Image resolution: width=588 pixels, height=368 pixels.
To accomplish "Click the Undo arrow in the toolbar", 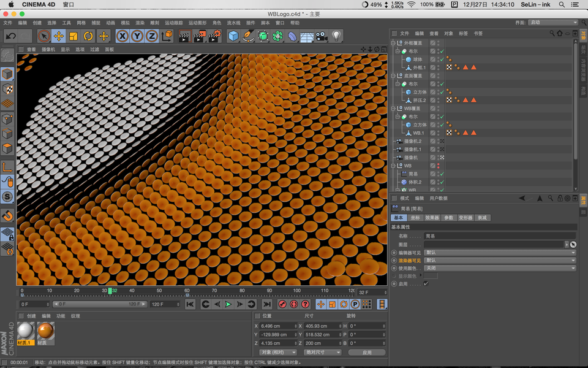I will point(11,36).
